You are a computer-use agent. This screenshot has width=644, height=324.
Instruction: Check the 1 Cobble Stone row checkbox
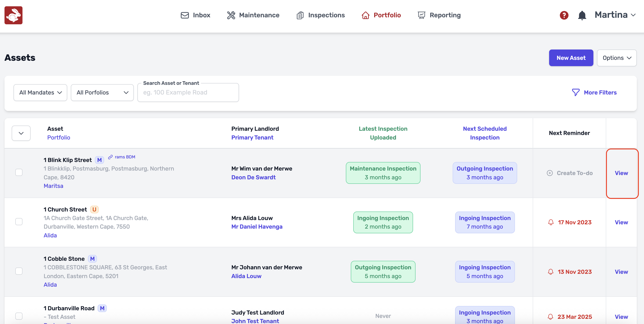click(19, 271)
